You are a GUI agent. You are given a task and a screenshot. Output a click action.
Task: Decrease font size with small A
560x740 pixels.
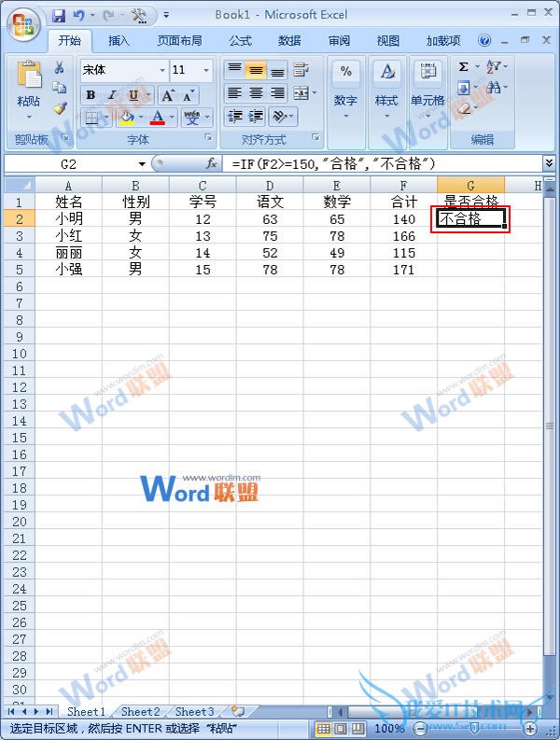pyautogui.click(x=188, y=96)
